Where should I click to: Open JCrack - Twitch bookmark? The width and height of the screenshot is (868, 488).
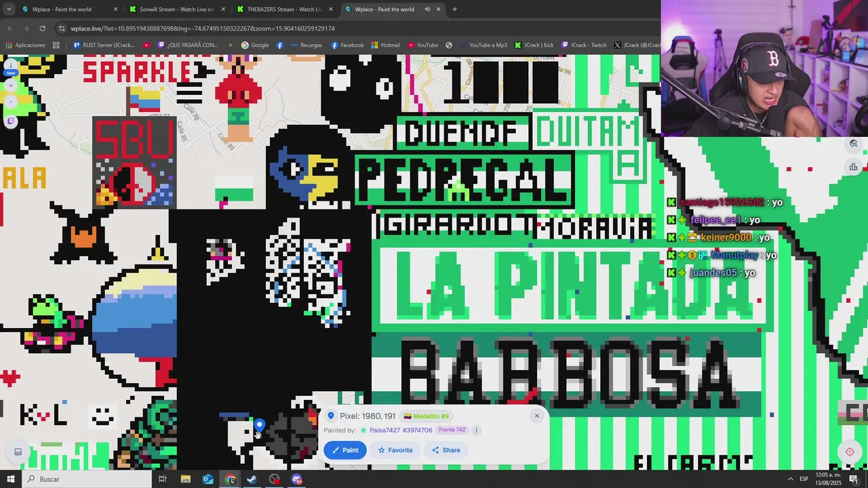(x=583, y=45)
